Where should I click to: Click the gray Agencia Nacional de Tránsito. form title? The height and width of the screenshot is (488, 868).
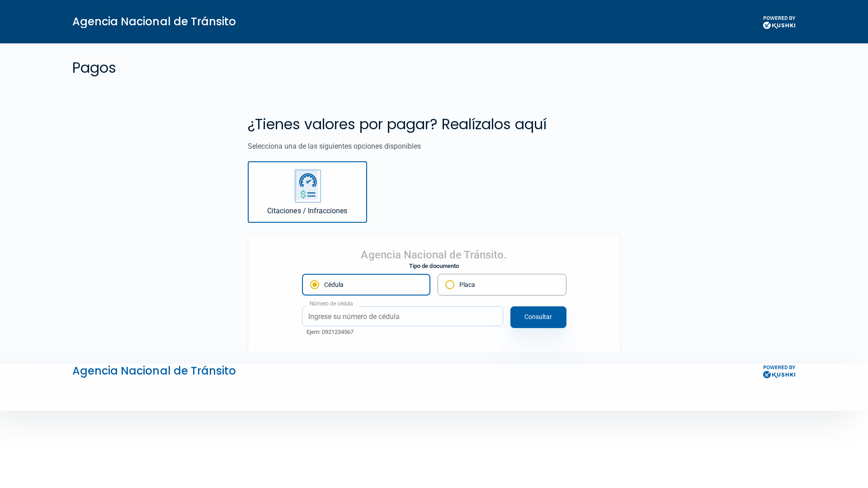(x=434, y=255)
